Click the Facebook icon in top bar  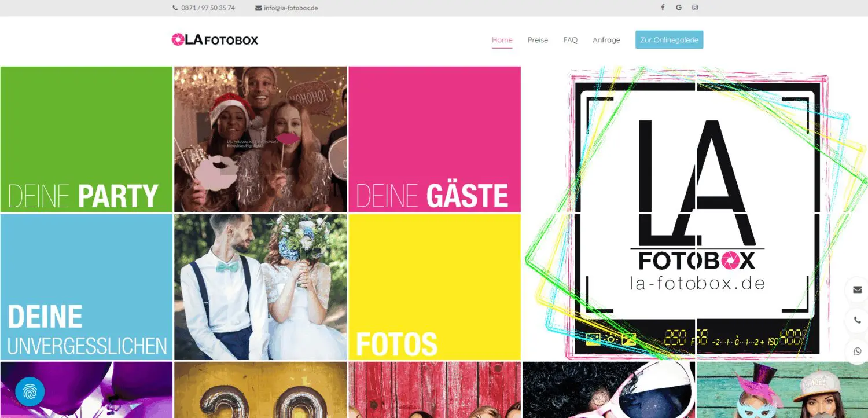point(663,8)
